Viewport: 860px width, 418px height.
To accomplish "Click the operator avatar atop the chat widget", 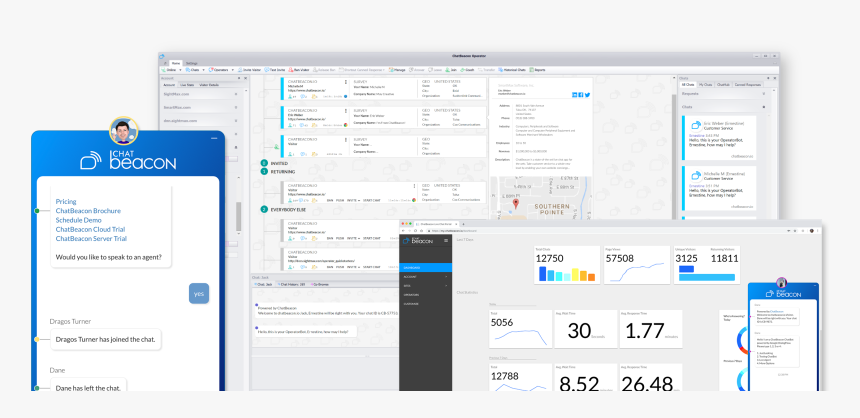I will coord(123,131).
